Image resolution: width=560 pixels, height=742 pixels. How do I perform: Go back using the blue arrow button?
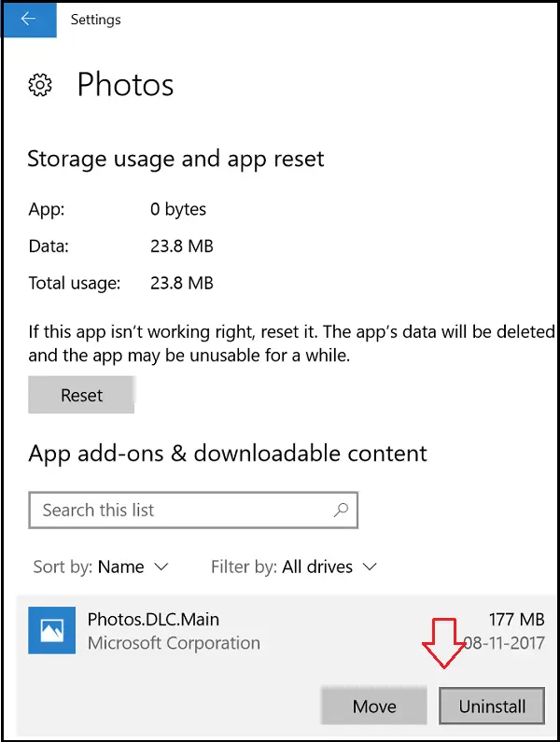coord(29,19)
